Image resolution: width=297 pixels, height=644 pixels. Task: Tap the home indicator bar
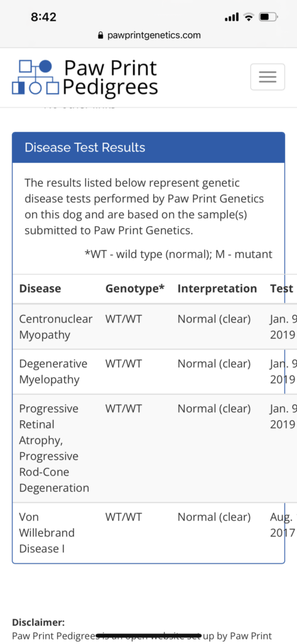point(148,636)
